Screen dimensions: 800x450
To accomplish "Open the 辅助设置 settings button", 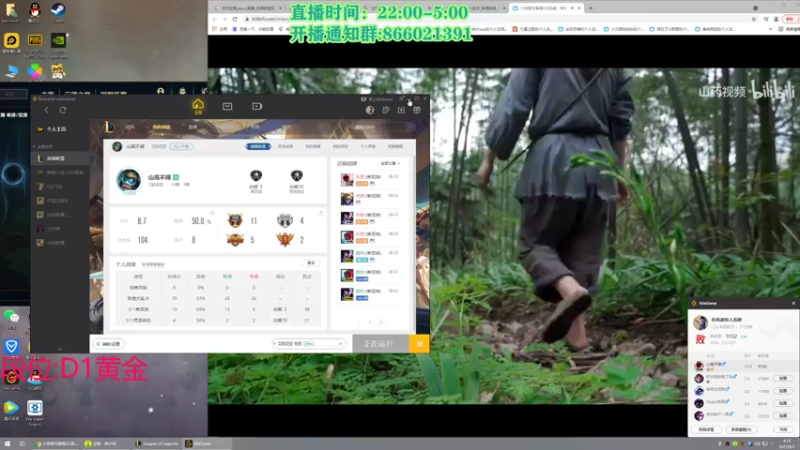I will pos(108,344).
